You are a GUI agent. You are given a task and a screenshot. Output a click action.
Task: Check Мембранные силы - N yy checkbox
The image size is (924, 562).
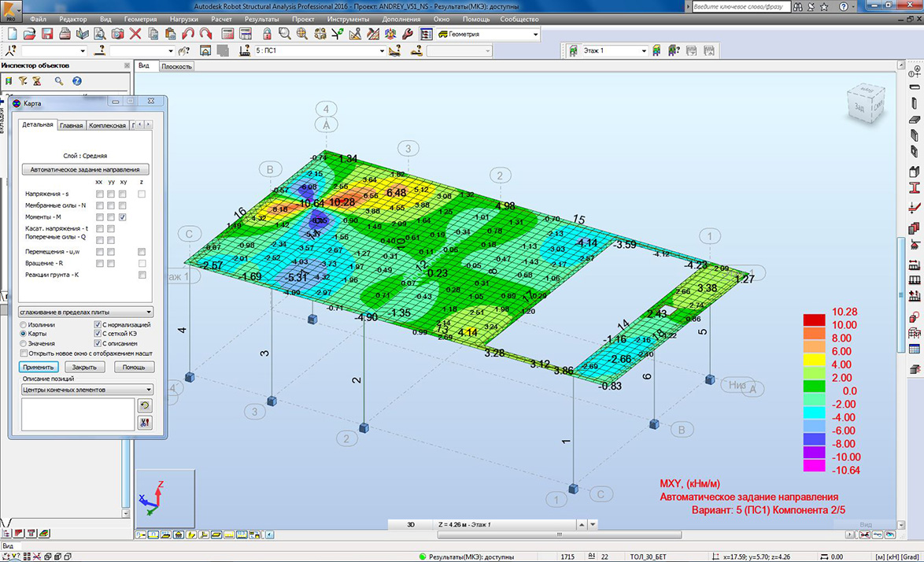111,205
